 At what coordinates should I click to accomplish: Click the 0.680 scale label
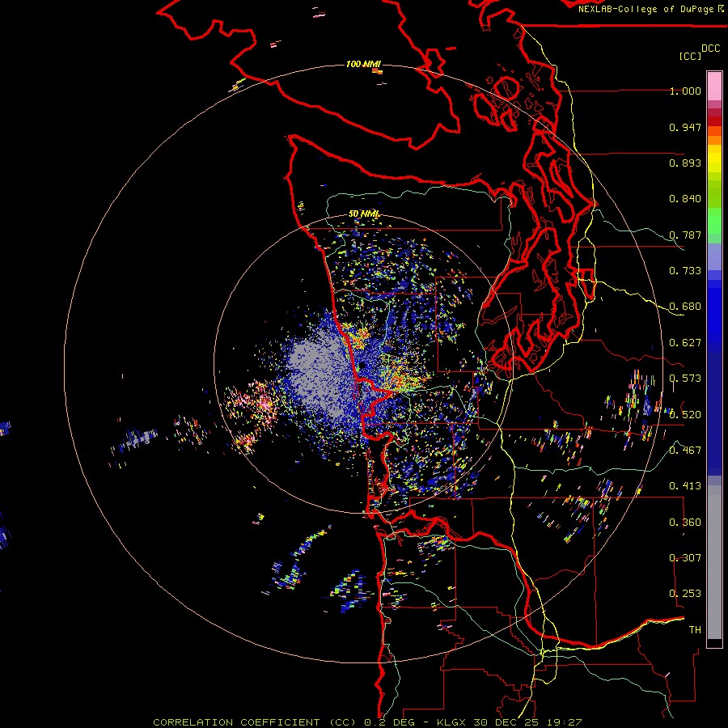pos(685,307)
